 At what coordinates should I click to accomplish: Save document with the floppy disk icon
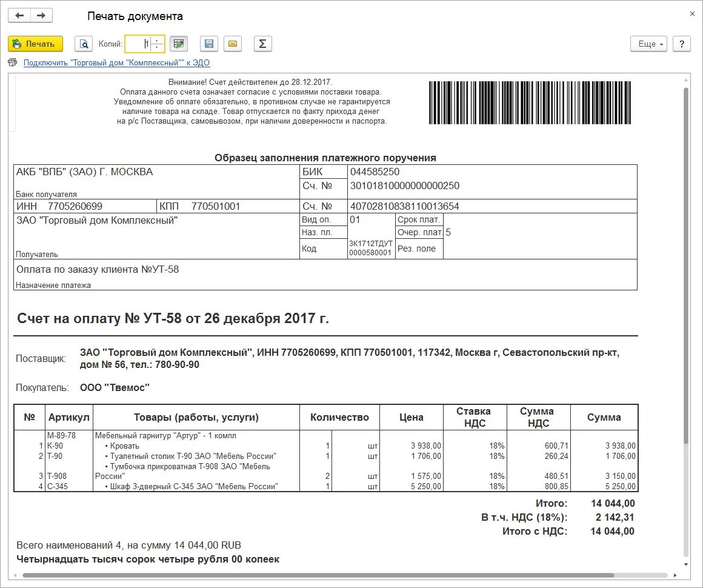[209, 44]
